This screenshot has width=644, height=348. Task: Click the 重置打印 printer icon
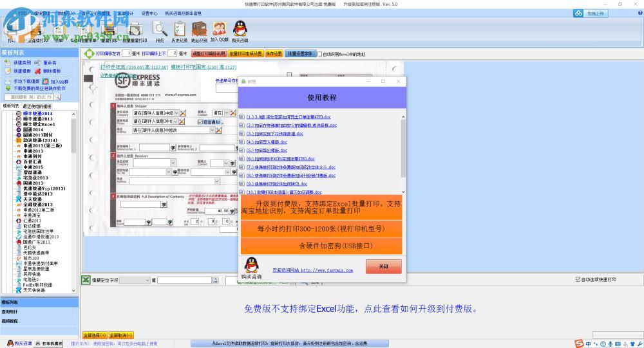point(109,31)
